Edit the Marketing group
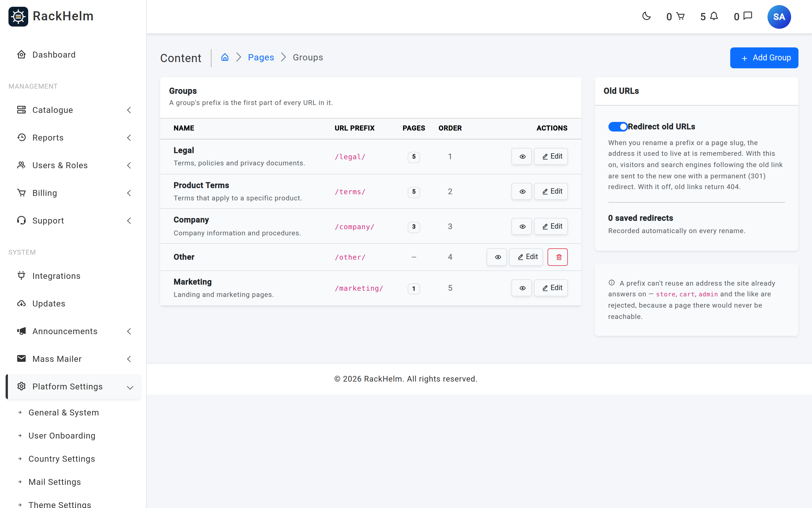The width and height of the screenshot is (812, 508). point(551,288)
